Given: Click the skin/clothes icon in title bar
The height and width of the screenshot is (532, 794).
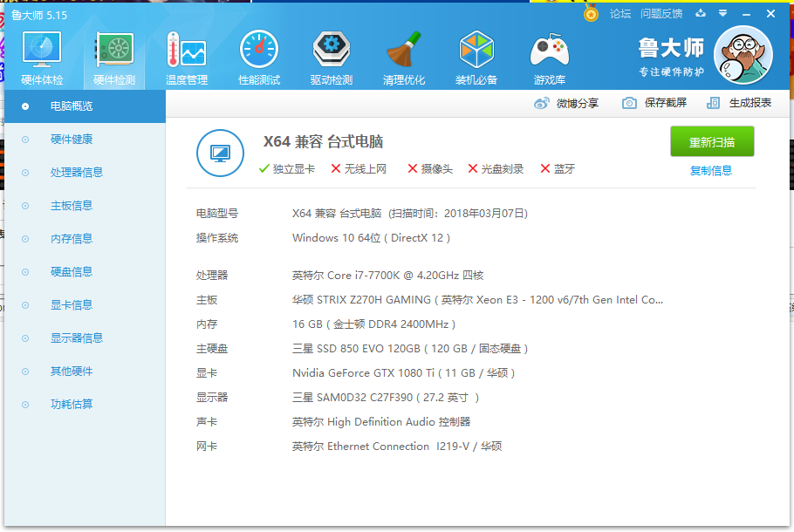Looking at the screenshot, I should [701, 13].
